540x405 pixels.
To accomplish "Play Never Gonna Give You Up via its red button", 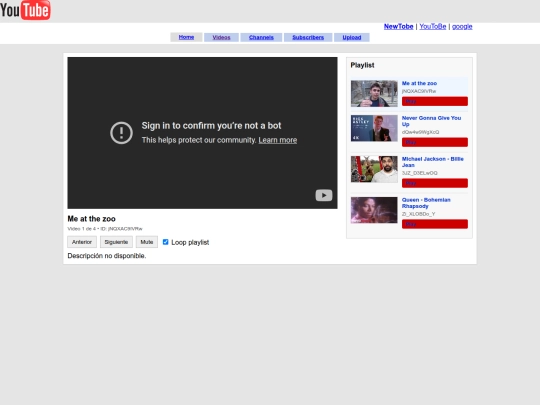I will click(x=435, y=142).
